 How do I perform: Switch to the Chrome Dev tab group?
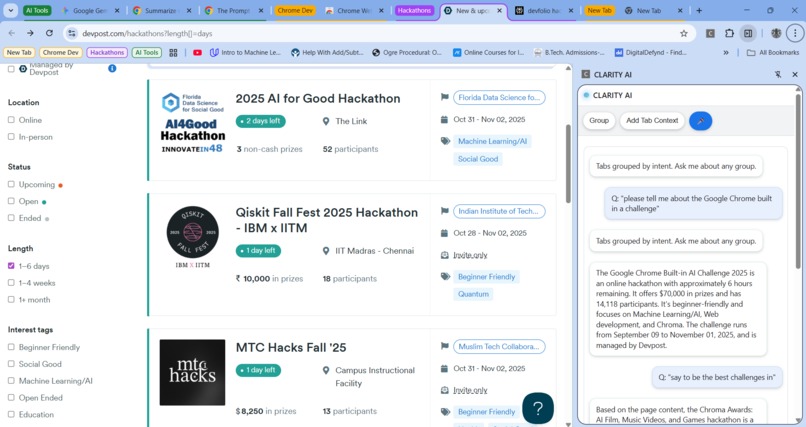point(296,10)
